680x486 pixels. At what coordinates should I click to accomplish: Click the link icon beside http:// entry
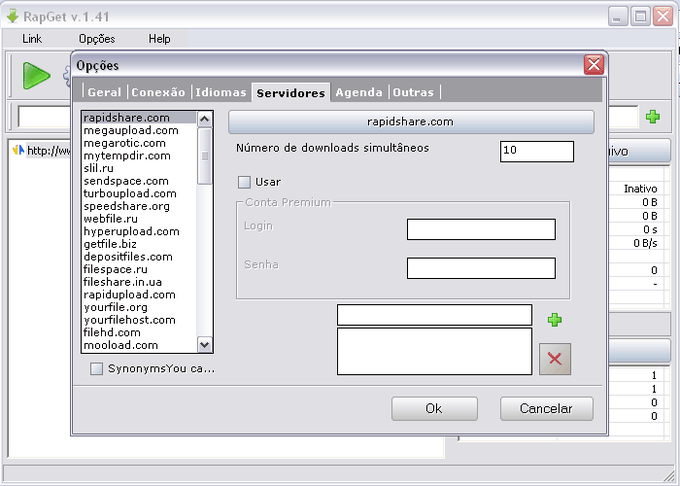[x=18, y=150]
